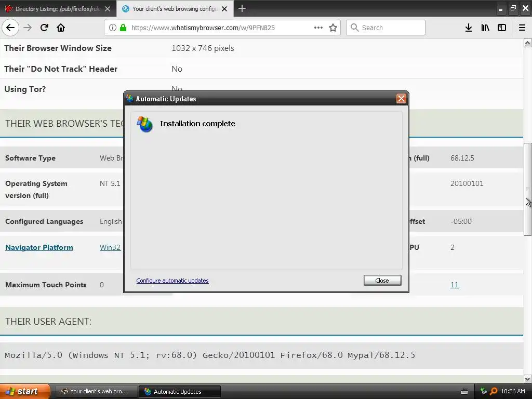The width and height of the screenshot is (532, 399).
Task: Click 'Configured Languages' label
Action: tap(44, 221)
